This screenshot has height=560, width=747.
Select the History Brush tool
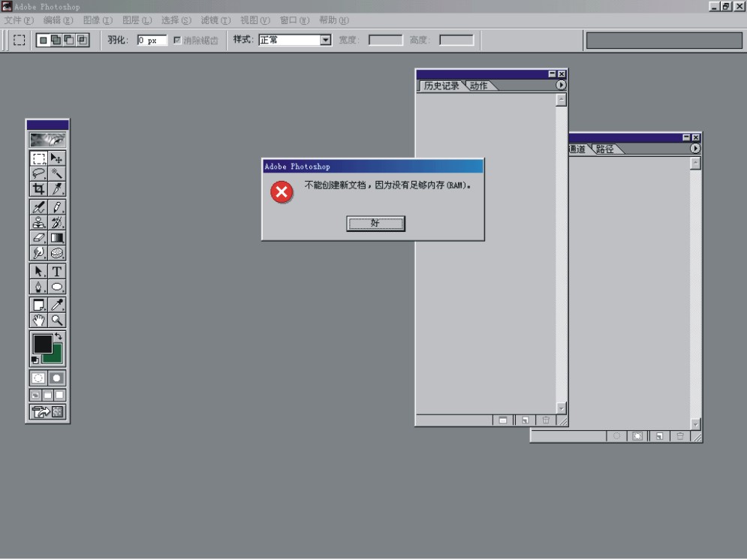(57, 222)
